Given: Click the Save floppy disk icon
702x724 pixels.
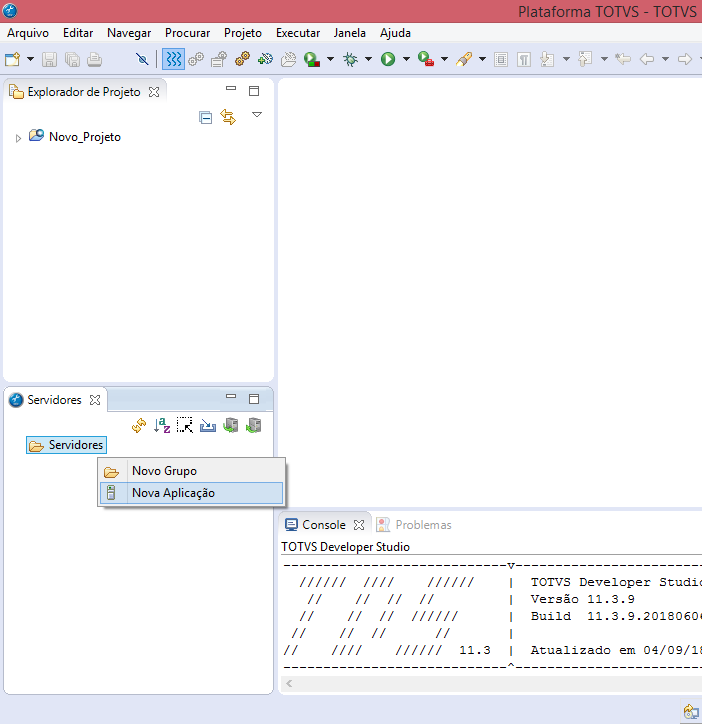Looking at the screenshot, I should pyautogui.click(x=49, y=59).
